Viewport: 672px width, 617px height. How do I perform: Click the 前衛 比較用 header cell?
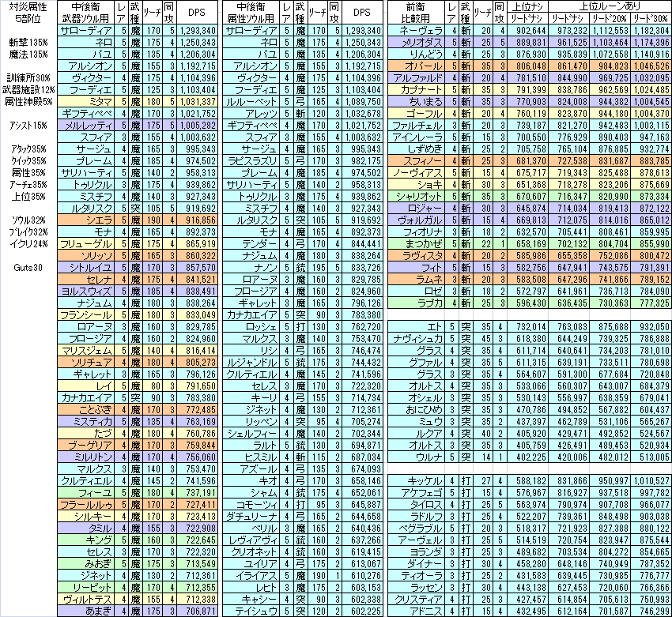point(415,13)
